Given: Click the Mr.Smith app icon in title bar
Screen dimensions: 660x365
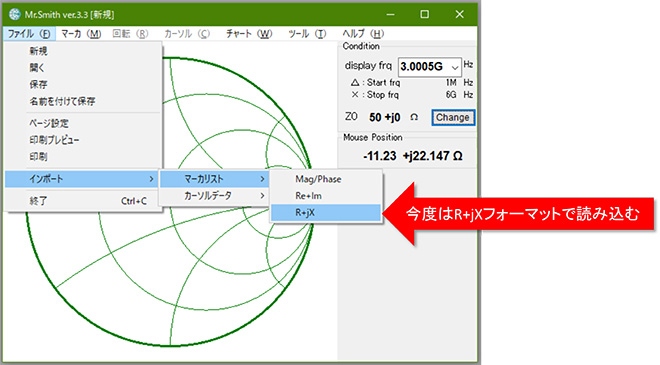Looking at the screenshot, I should 15,14.
